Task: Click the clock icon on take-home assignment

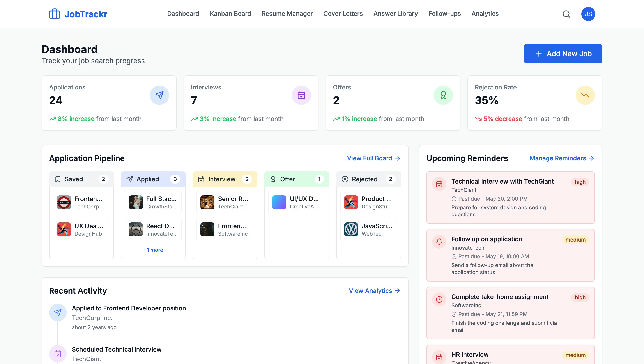Action: point(439,299)
